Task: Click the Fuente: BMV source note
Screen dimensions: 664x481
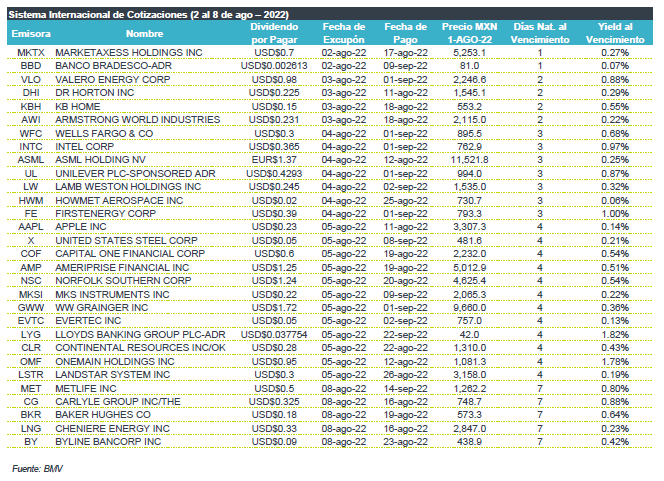Action: point(37,469)
